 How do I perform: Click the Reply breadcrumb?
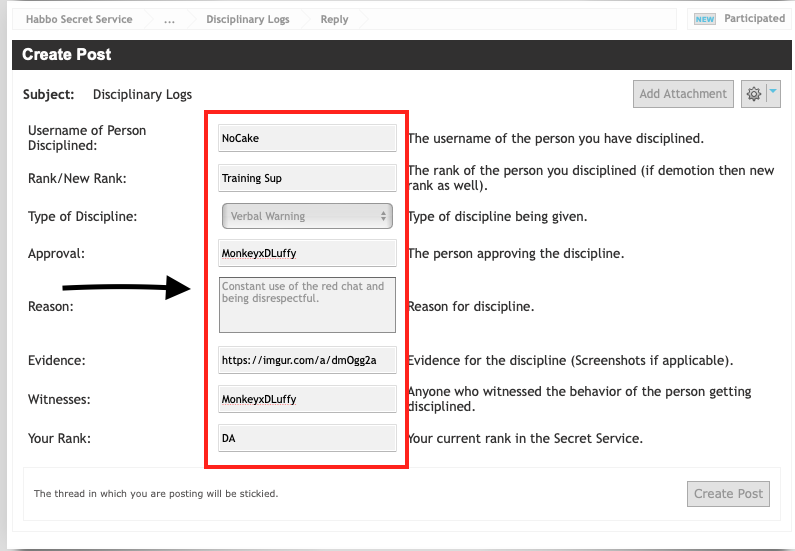point(334,19)
